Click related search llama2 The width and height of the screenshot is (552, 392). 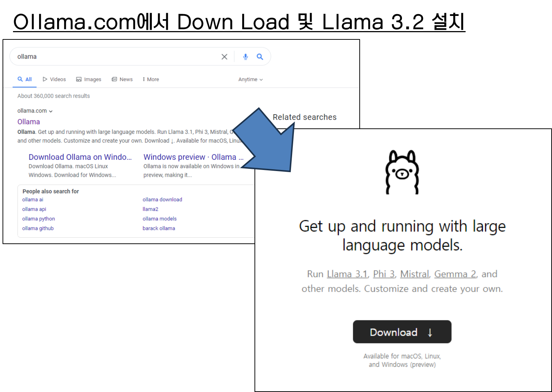coord(150,209)
